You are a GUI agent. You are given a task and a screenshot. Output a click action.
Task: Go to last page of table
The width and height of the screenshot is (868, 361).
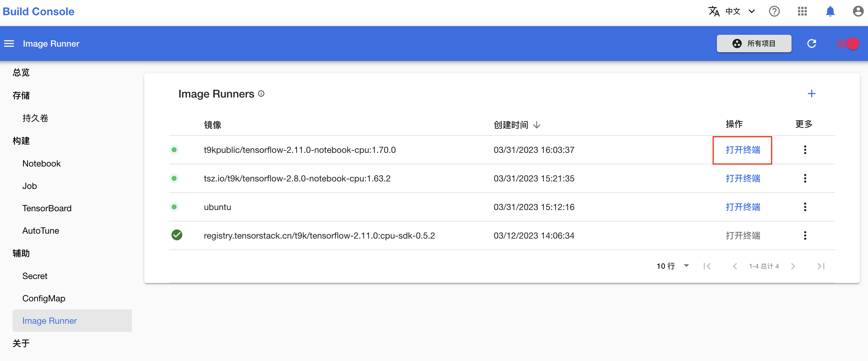pyautogui.click(x=821, y=266)
